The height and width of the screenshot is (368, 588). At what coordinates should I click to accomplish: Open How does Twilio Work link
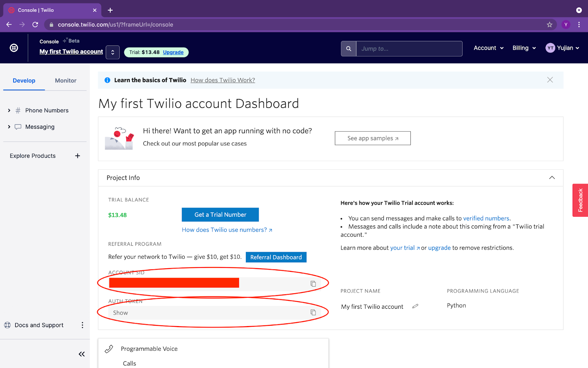point(223,80)
